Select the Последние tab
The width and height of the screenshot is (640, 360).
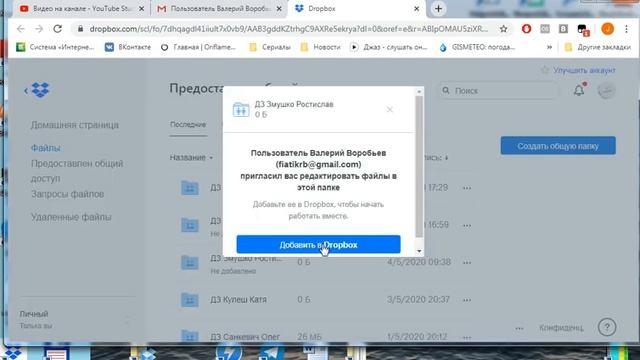188,124
